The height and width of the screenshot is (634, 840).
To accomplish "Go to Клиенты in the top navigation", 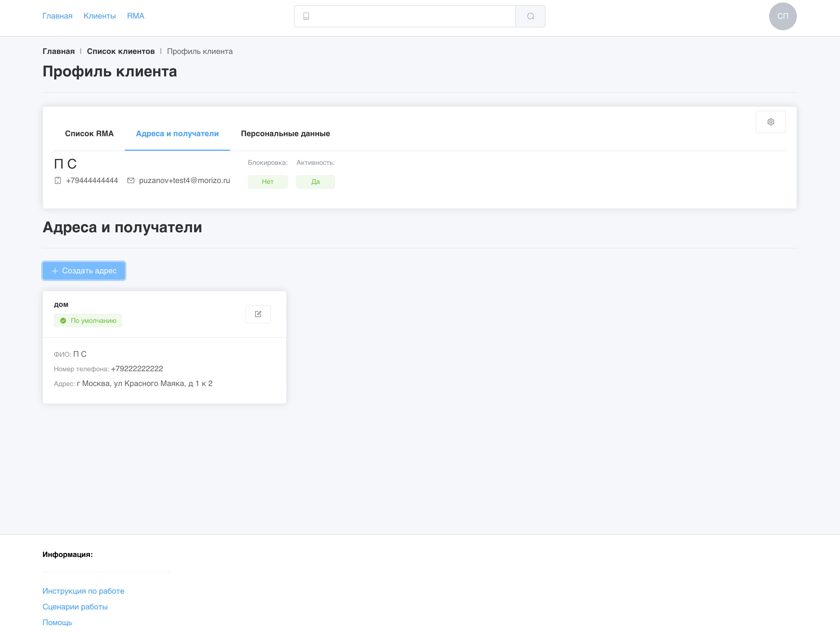I will coord(100,16).
